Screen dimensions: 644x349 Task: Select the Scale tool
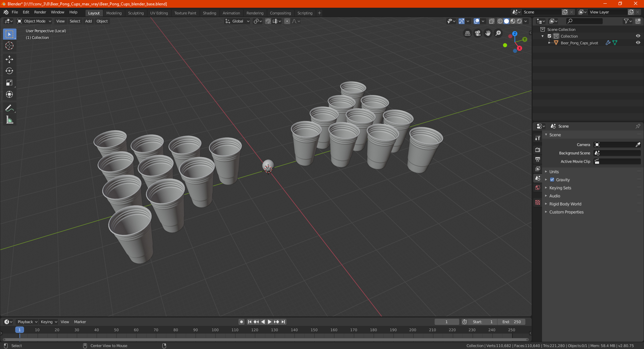coord(9,83)
